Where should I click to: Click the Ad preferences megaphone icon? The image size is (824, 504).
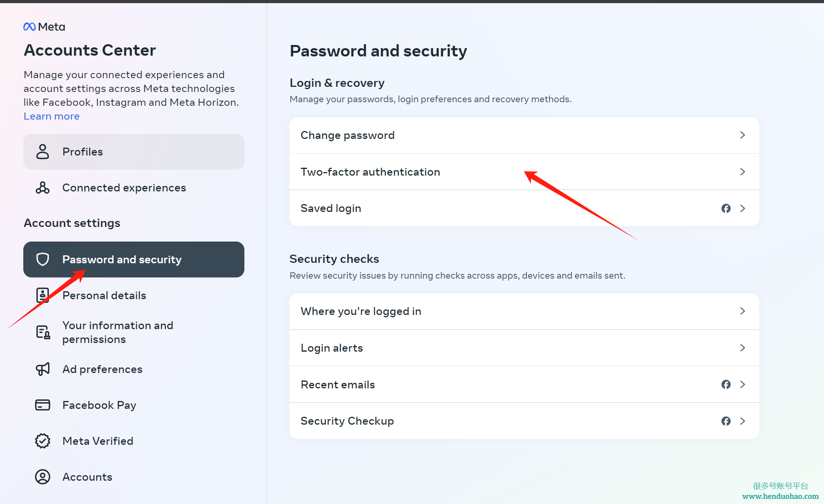43,369
